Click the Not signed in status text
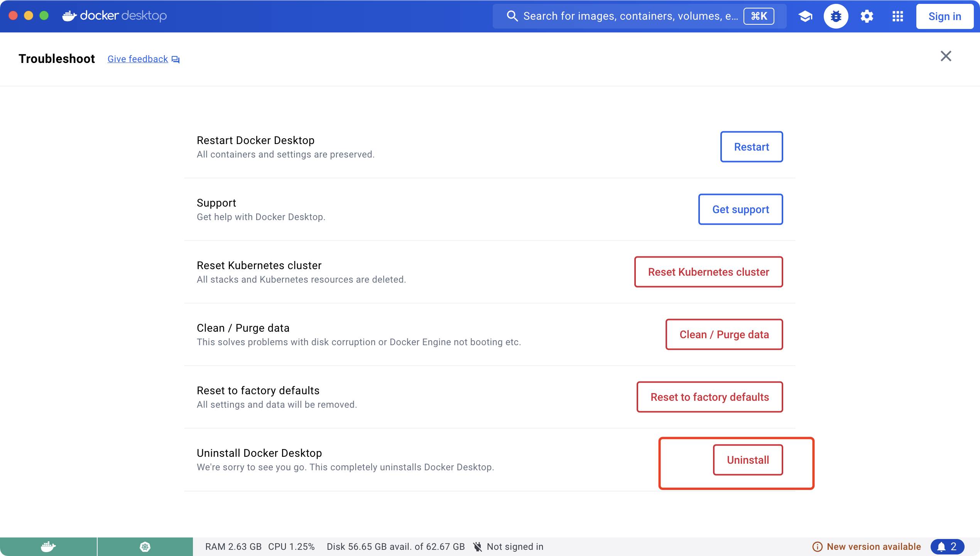Image resolution: width=980 pixels, height=556 pixels. [515, 547]
